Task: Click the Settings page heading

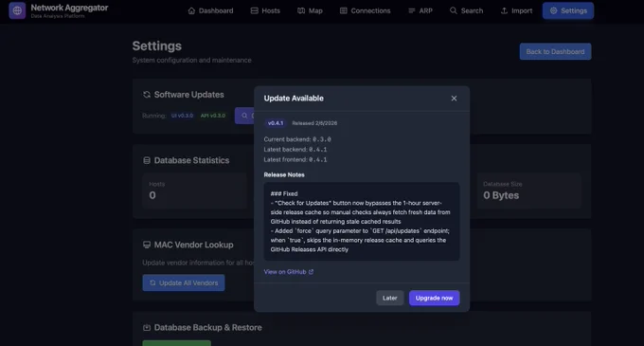Action: coord(157,46)
